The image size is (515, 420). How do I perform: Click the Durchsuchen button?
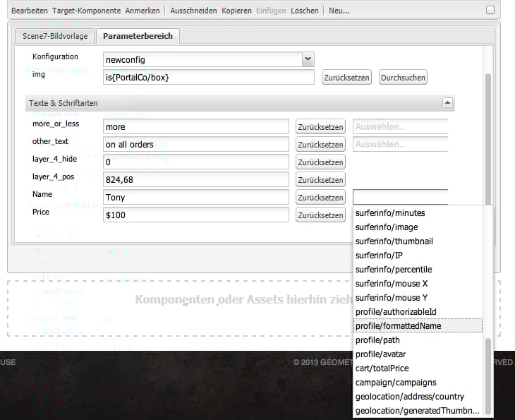(403, 78)
